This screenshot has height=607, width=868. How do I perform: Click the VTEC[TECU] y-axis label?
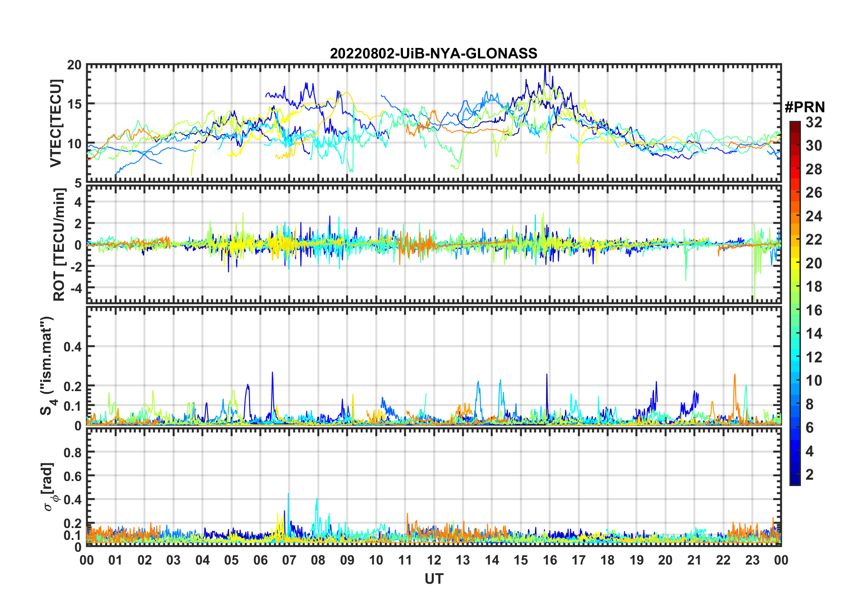click(56, 124)
